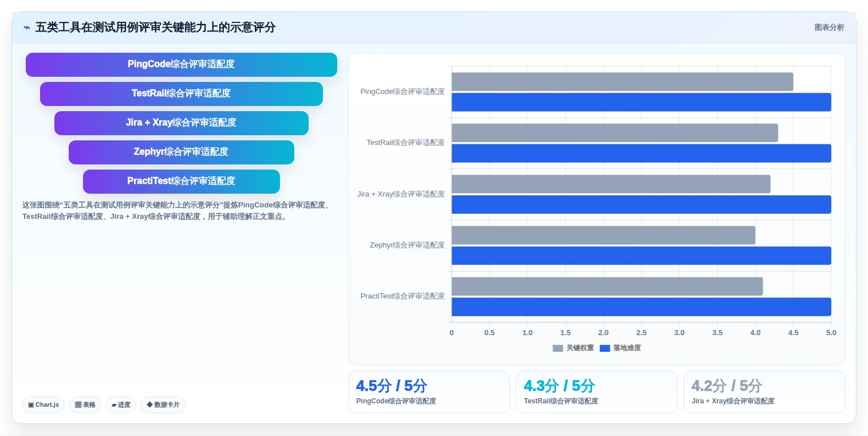The image size is (868, 436).
Task: Click the 数据卡片 tag chip
Action: 163,405
